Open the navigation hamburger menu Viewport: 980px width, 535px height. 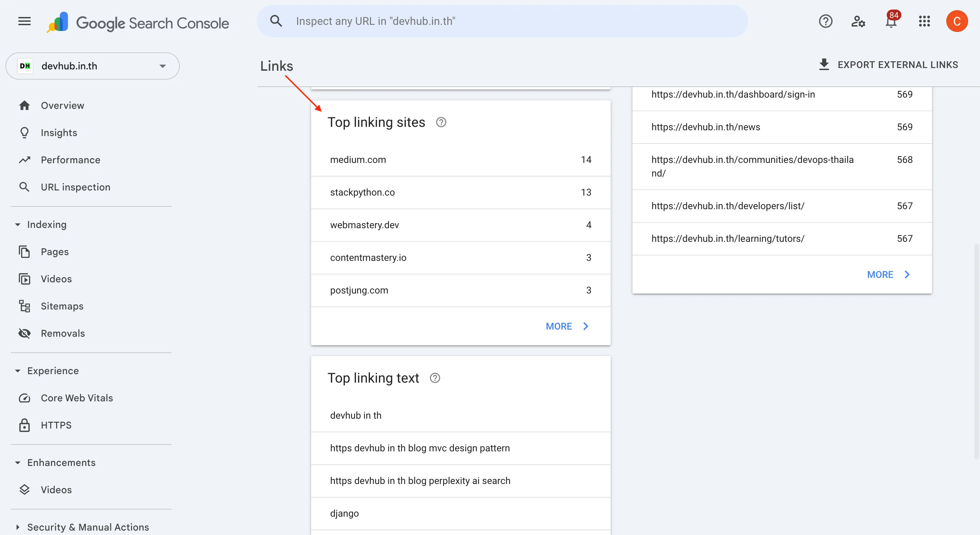pos(24,21)
